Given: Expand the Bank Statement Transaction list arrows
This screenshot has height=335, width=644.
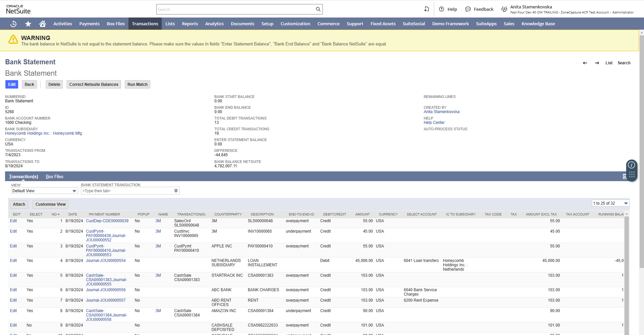Looking at the screenshot, I should point(176,191).
